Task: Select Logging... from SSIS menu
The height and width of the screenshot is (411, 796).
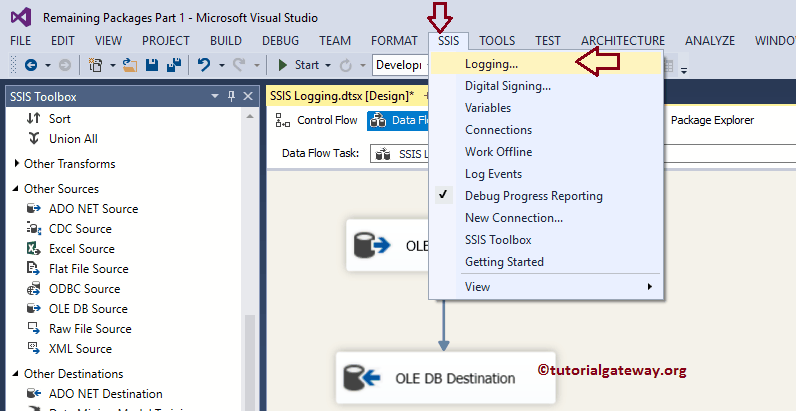Action: click(546, 64)
